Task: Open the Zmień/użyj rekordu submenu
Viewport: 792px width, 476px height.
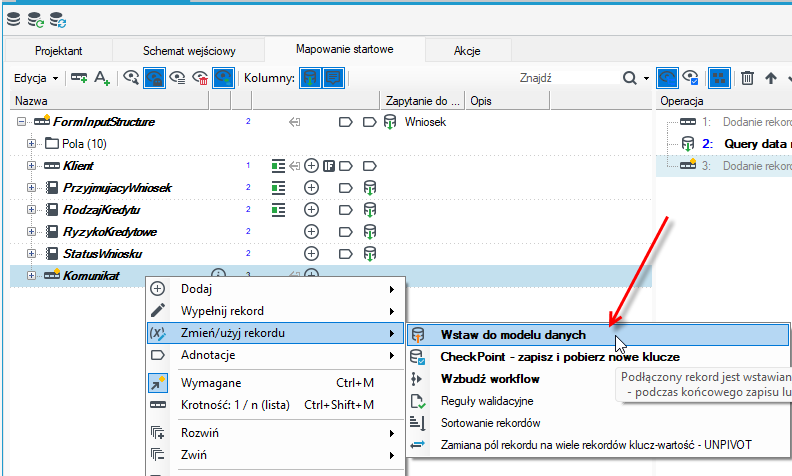Action: tap(275, 333)
